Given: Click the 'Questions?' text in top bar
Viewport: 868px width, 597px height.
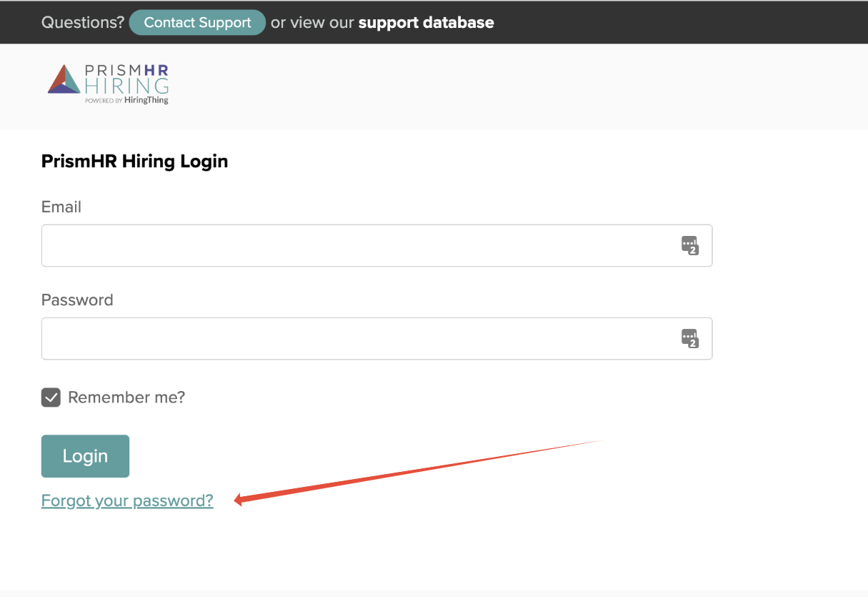Looking at the screenshot, I should (x=83, y=22).
